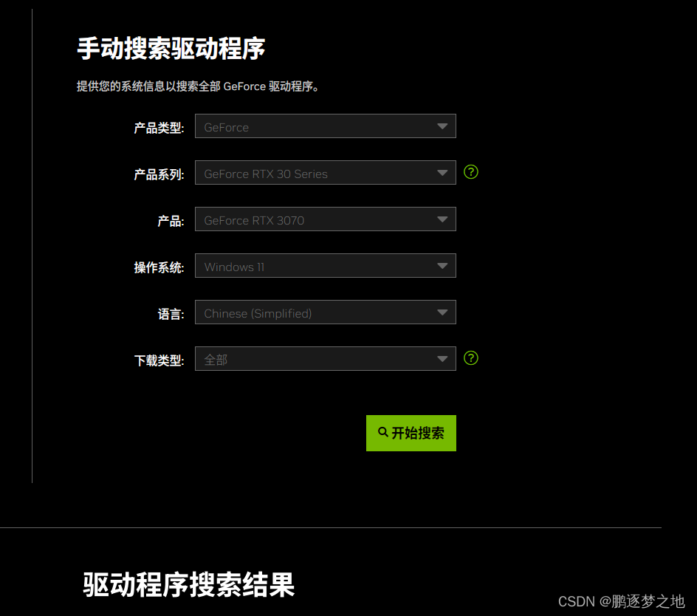Click the 产品类型 label
This screenshot has height=616, width=697.
tap(159, 128)
